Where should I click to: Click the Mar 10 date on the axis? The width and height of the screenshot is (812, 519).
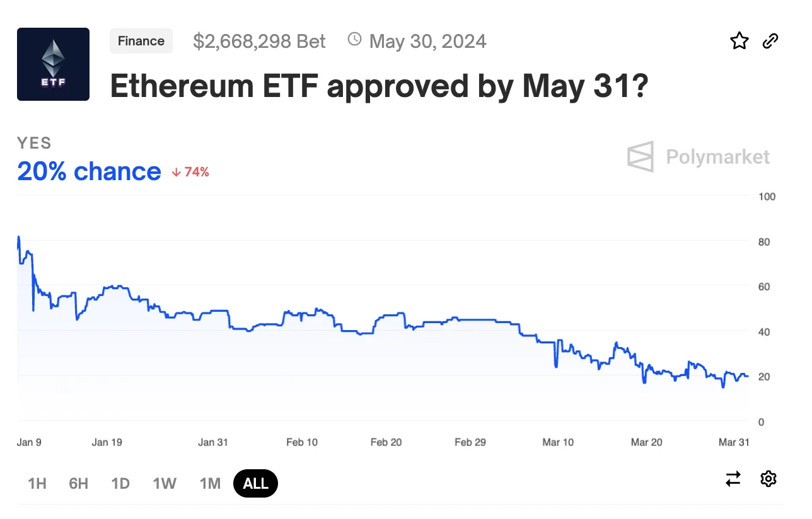point(558,442)
